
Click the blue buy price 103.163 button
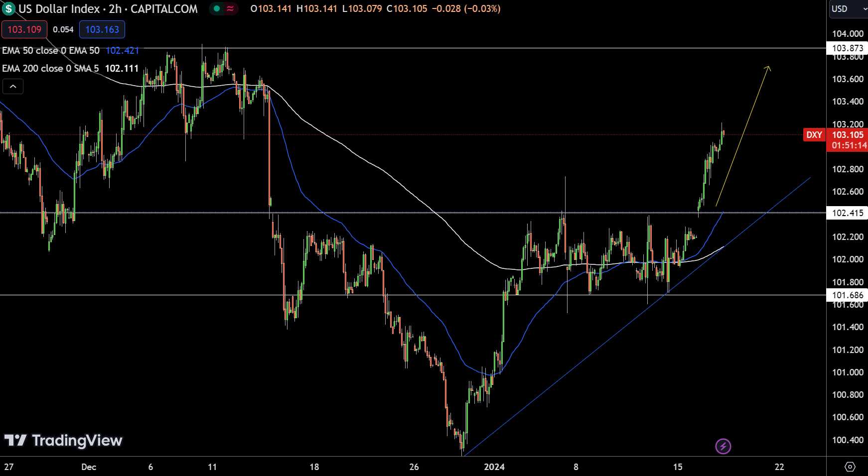[102, 29]
